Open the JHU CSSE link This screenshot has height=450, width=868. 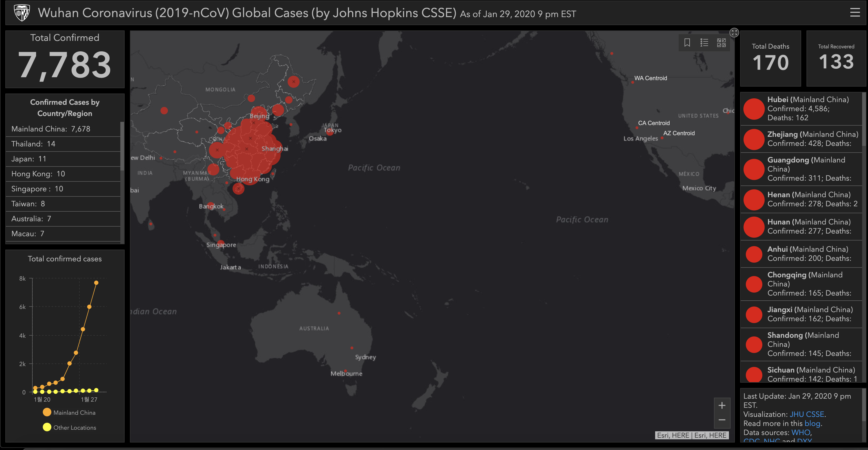point(807,414)
